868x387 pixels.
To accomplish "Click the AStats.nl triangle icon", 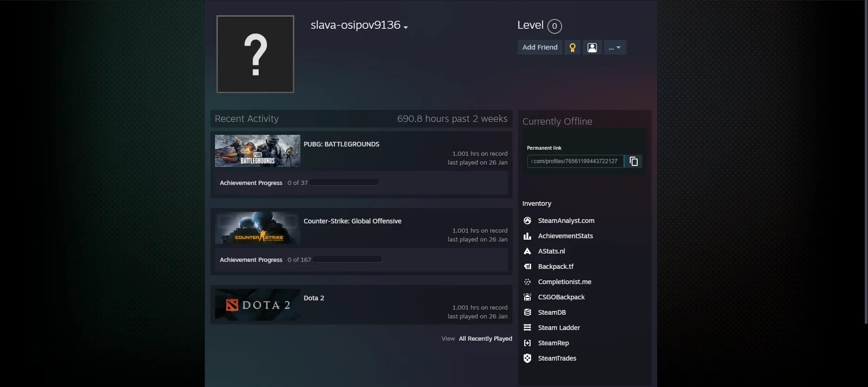I will (527, 251).
